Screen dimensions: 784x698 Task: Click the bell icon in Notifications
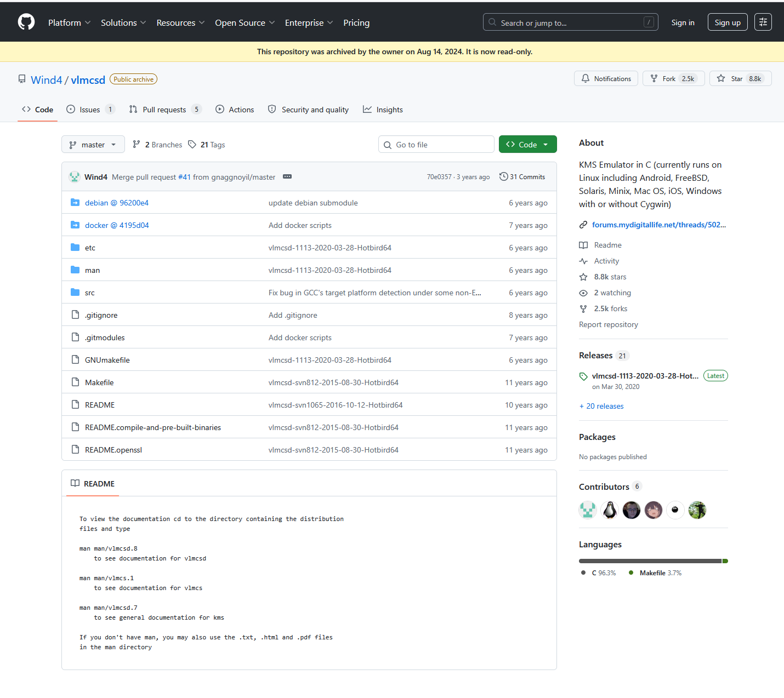[x=586, y=78]
